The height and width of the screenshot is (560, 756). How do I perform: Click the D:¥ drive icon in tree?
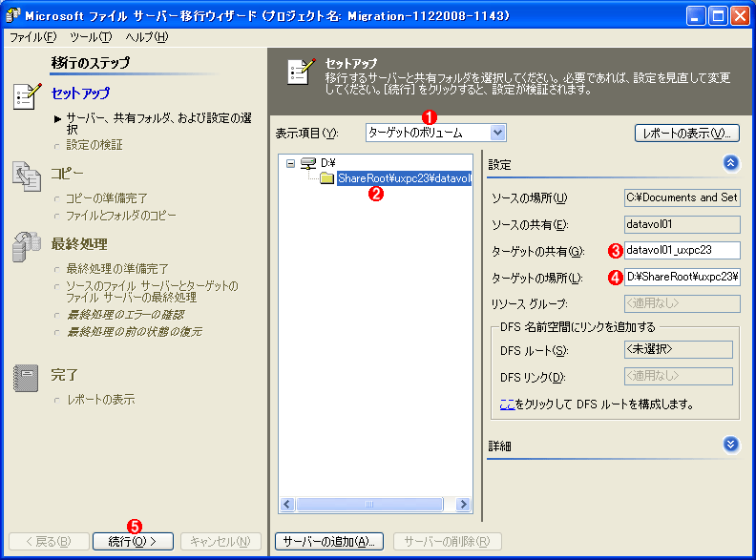308,163
